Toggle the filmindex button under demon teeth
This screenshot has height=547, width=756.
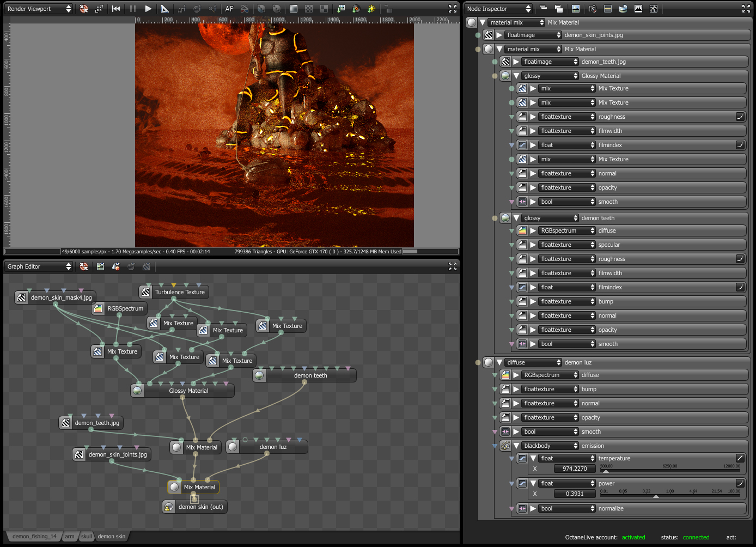tap(740, 287)
